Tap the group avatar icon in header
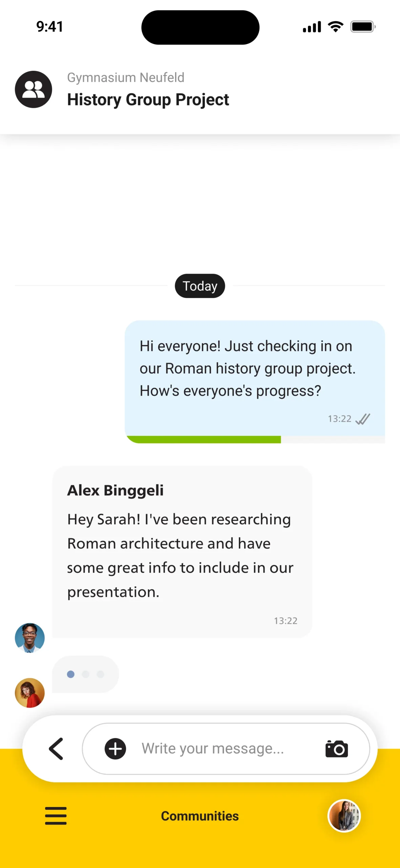Viewport: 400px width, 868px height. point(33,90)
